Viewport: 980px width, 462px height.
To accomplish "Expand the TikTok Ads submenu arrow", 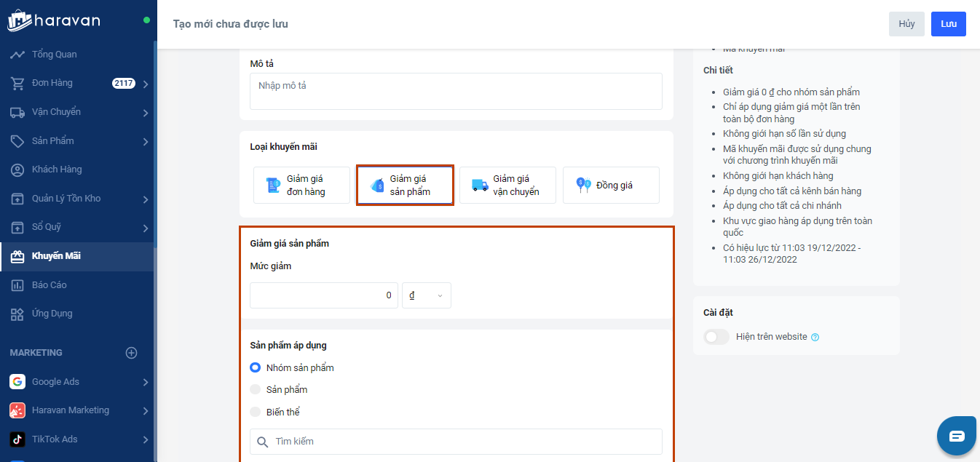I will 146,440.
